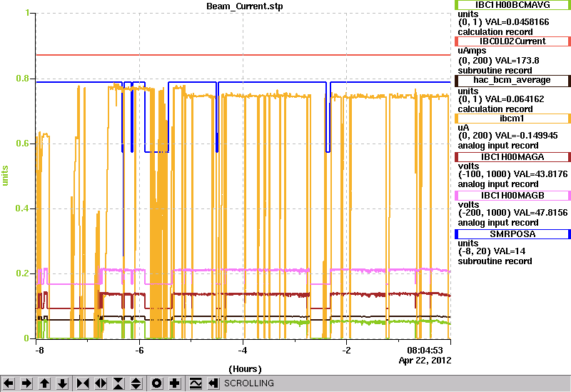
Task: Click the VAL=43.8176 readout
Action: coord(541,174)
